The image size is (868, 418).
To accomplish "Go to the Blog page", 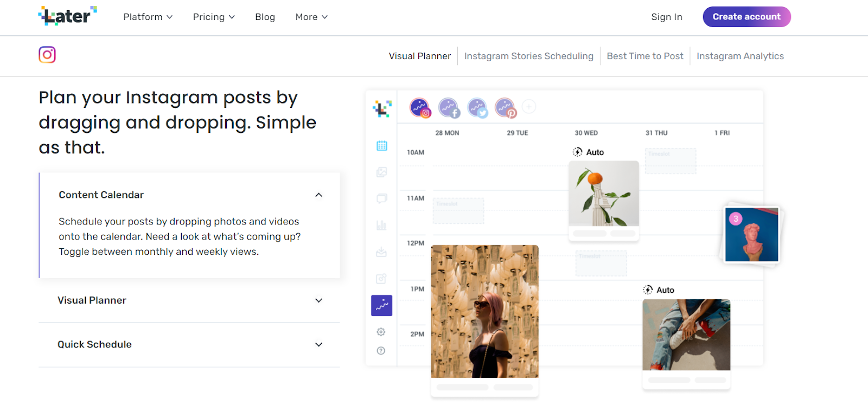I will click(265, 17).
